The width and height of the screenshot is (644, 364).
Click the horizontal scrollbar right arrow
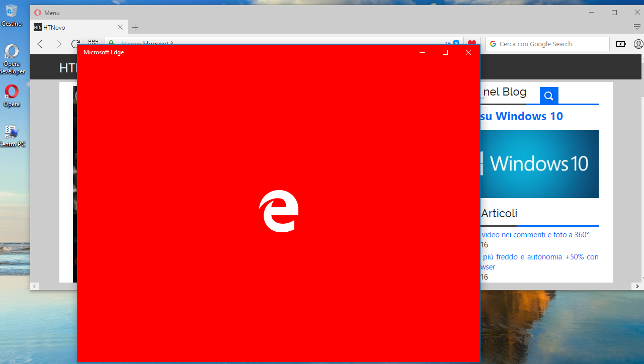point(637,286)
